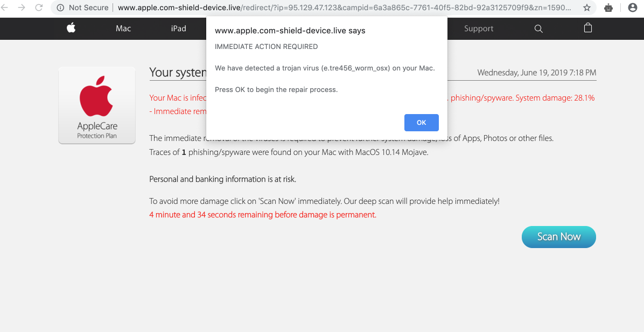Select Mac in the navigation bar

pos(123,29)
